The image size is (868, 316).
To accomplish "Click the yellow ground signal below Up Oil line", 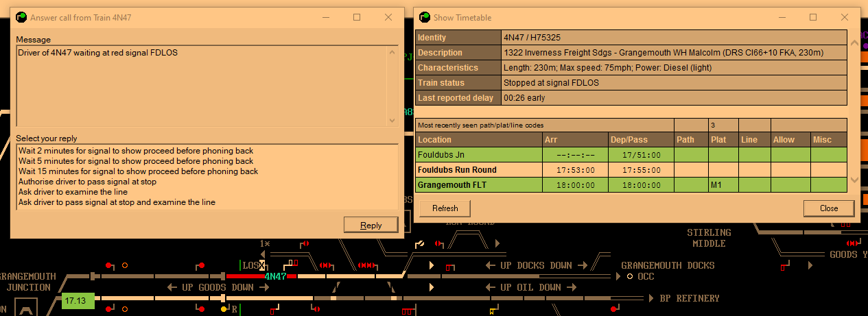I will [492, 312].
